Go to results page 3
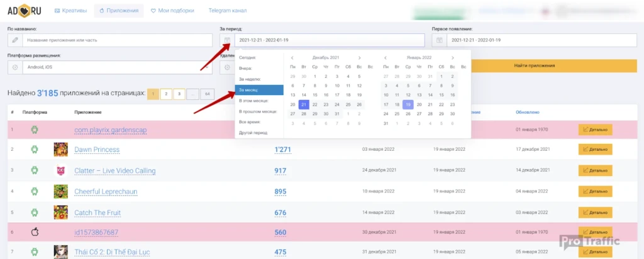The image size is (644, 259). pyautogui.click(x=179, y=94)
